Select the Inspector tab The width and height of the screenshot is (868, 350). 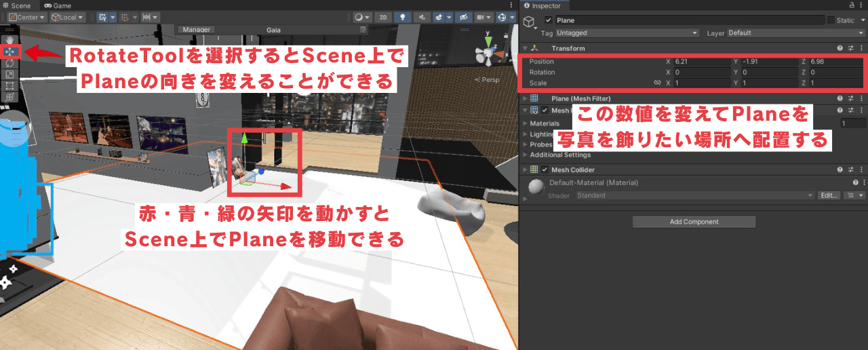tap(545, 5)
